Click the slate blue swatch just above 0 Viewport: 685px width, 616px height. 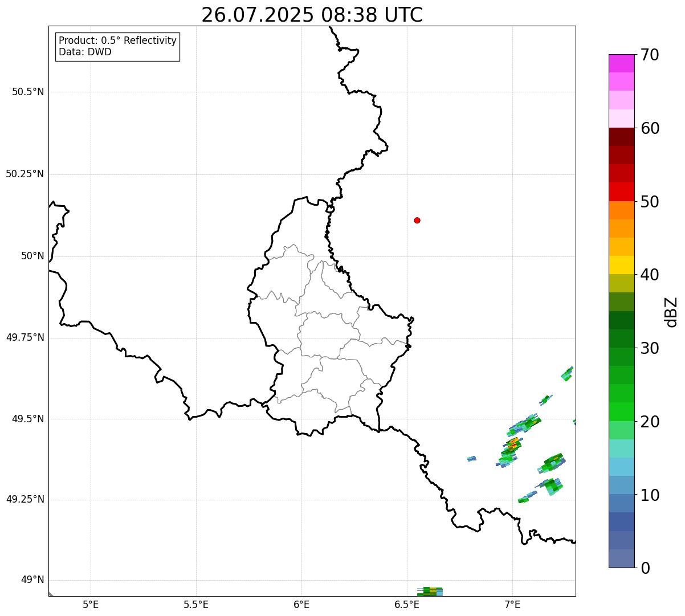[621, 558]
